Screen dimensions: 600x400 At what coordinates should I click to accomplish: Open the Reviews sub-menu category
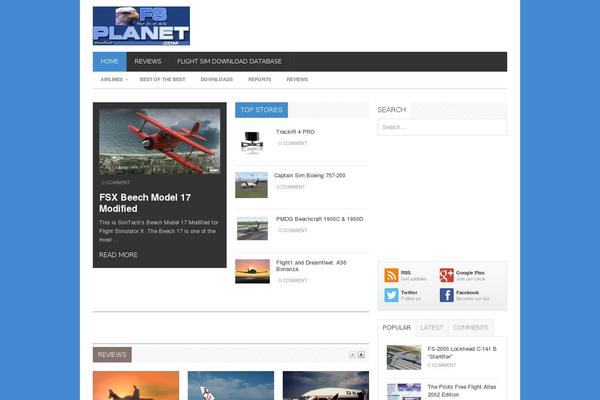[x=297, y=80]
